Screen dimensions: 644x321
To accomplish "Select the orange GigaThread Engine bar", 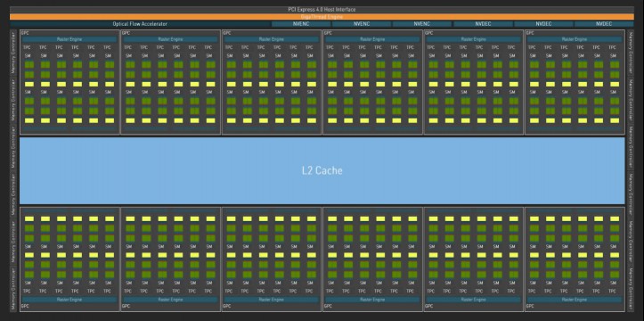I will click(x=322, y=17).
